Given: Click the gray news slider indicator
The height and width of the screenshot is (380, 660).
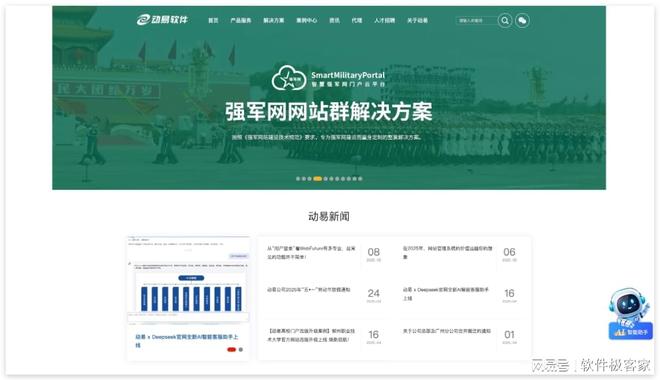Looking at the screenshot, I should click(x=241, y=349).
